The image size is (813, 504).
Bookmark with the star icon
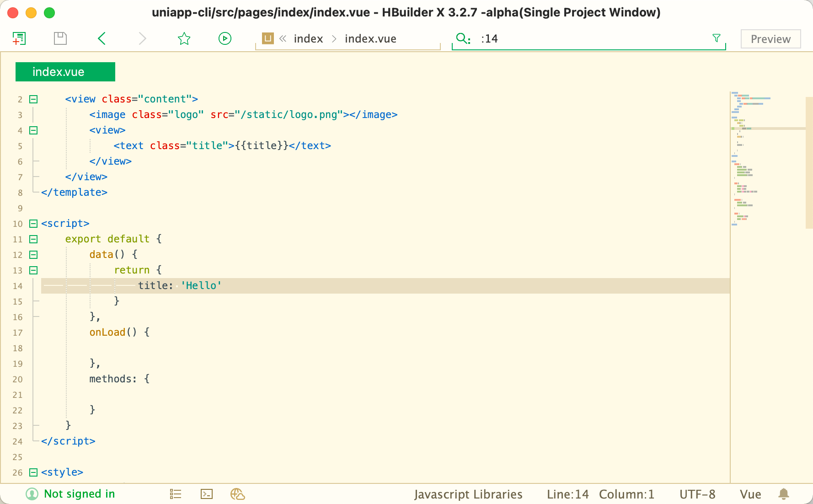click(x=184, y=38)
